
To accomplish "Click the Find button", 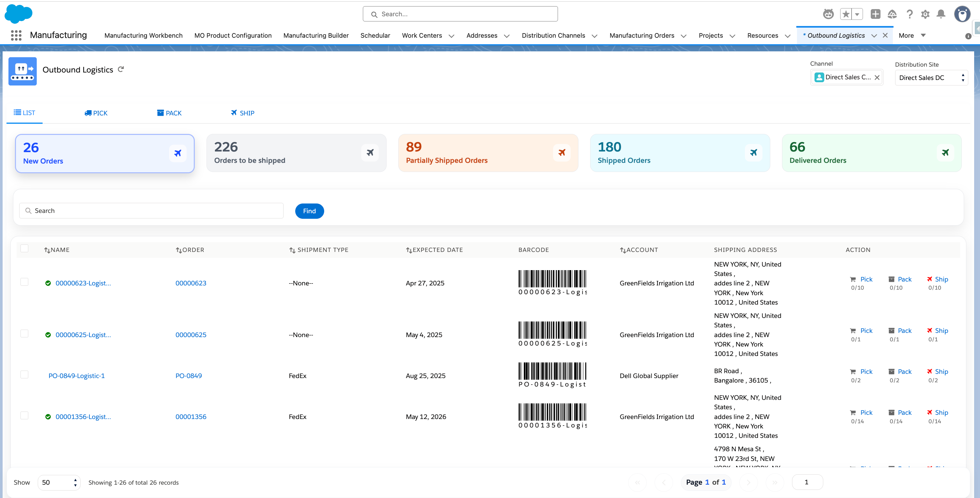I will tap(309, 211).
